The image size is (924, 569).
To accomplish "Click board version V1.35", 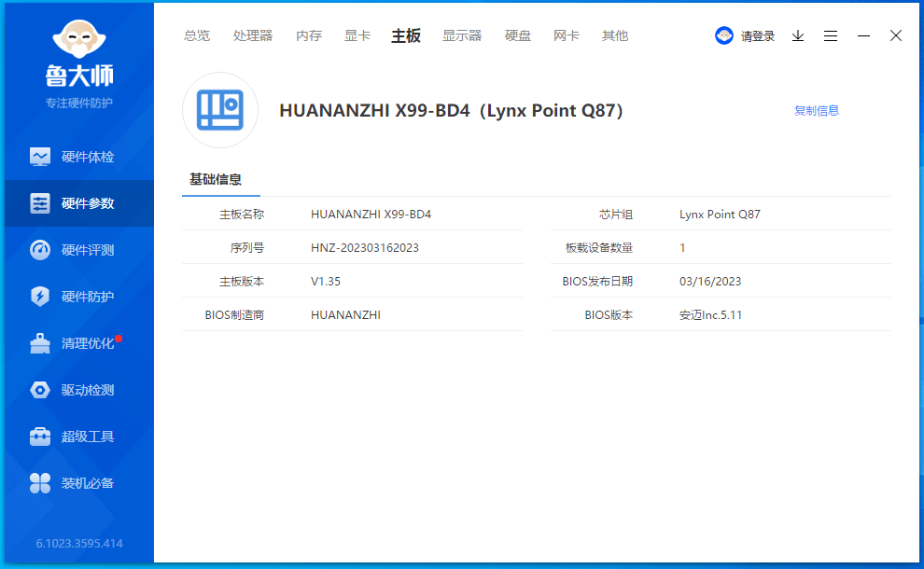I will click(326, 282).
